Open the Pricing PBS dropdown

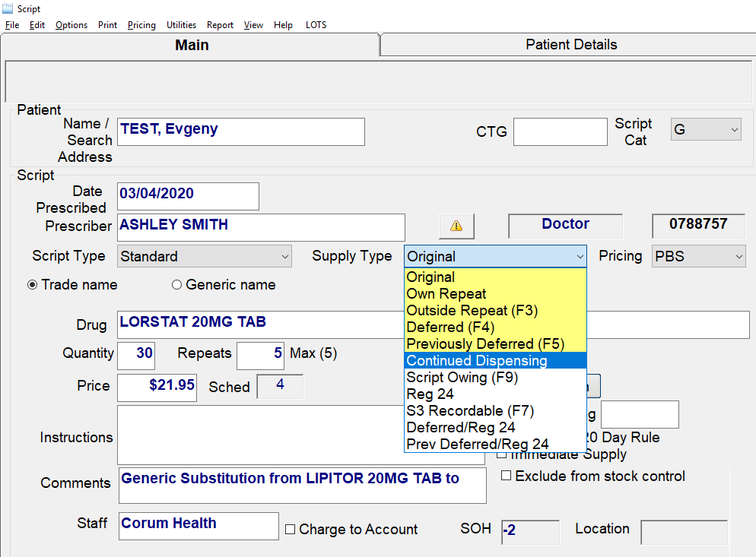pos(739,257)
